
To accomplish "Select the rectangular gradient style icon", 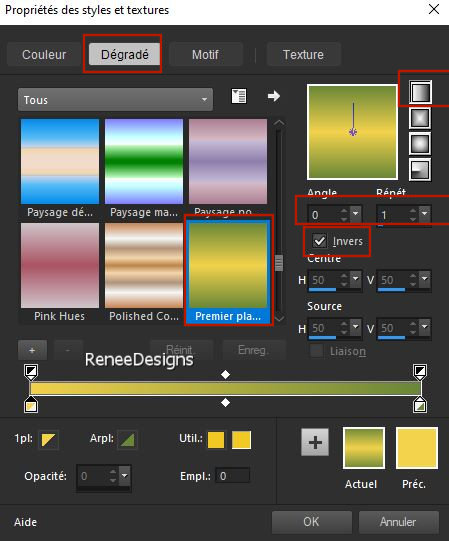I will (x=420, y=118).
